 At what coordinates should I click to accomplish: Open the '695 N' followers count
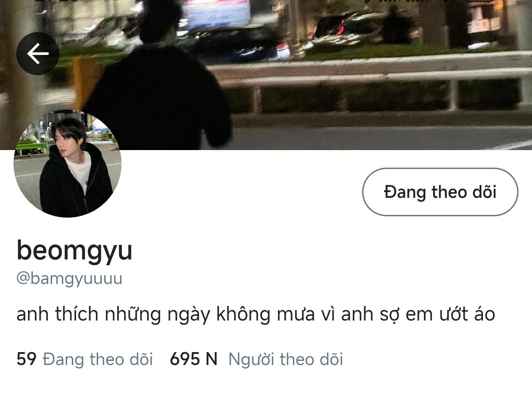194,359
